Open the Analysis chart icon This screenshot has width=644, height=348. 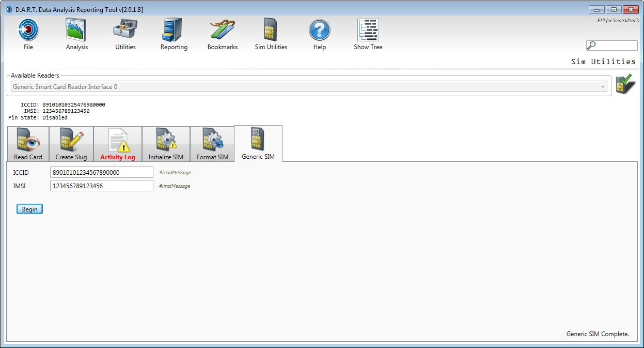[76, 29]
